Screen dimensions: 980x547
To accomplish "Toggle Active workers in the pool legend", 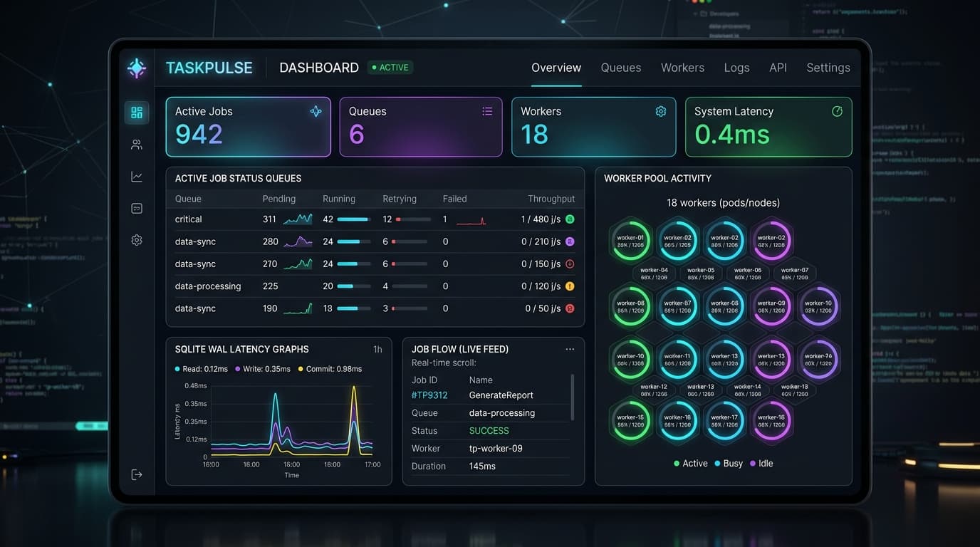I will point(691,463).
